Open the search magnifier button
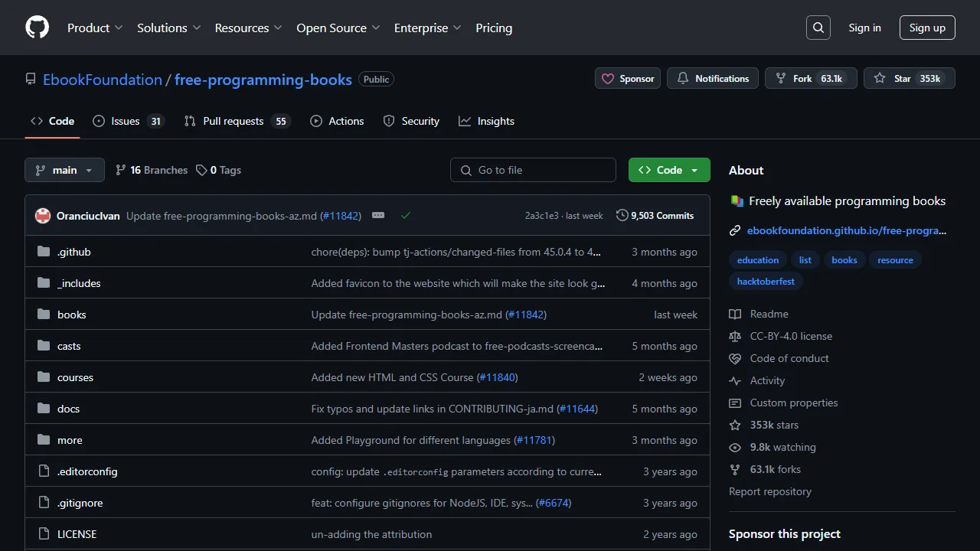Viewport: 980px width, 551px height. pos(818,28)
